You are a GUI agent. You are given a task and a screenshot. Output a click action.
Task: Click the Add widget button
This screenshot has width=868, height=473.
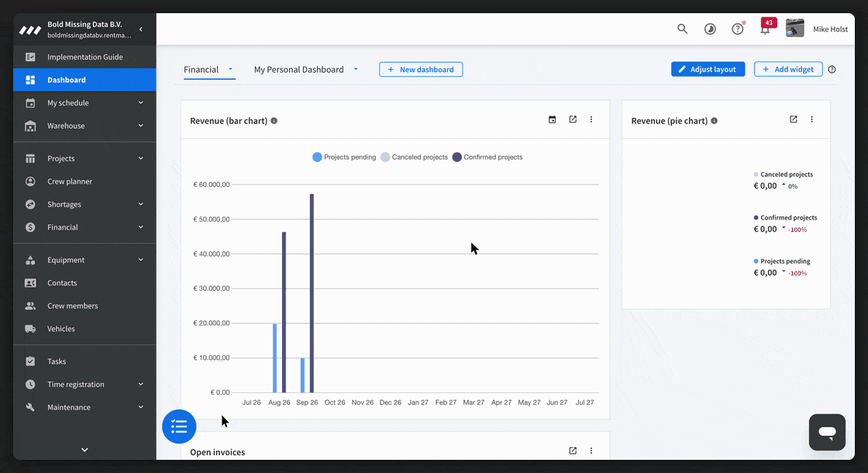(788, 69)
